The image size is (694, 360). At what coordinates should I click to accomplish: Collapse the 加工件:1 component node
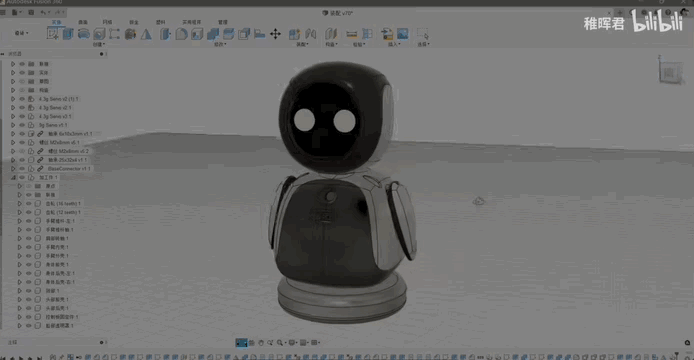click(x=13, y=178)
